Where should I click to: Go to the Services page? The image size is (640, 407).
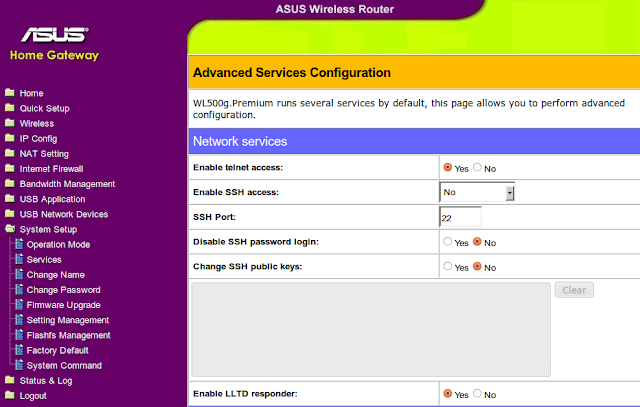[x=44, y=260]
